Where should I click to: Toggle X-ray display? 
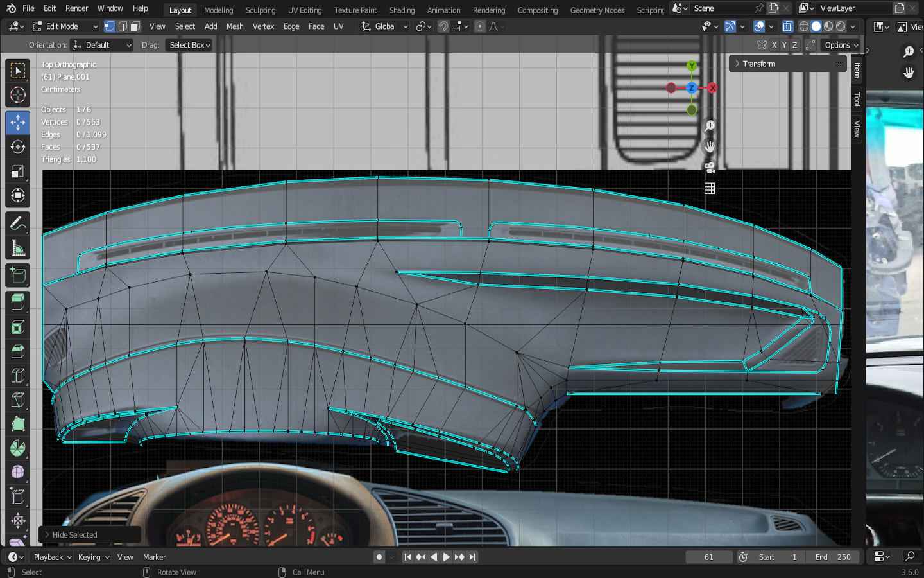(x=788, y=26)
